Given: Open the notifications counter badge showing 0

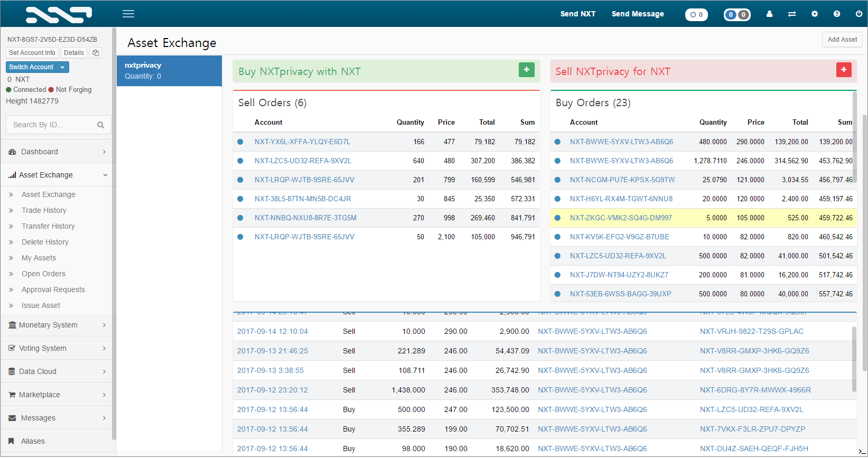Looking at the screenshot, I should pyautogui.click(x=696, y=15).
